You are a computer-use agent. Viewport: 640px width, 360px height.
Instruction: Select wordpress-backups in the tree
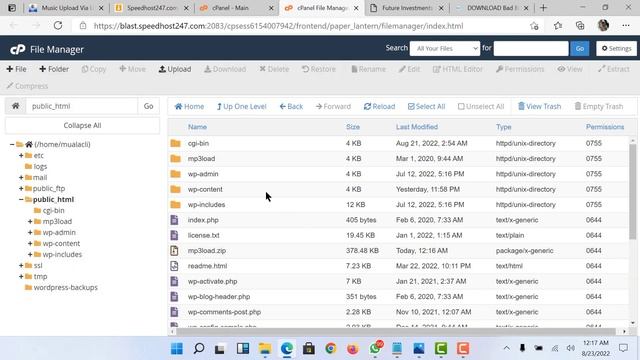pyautogui.click(x=65, y=288)
